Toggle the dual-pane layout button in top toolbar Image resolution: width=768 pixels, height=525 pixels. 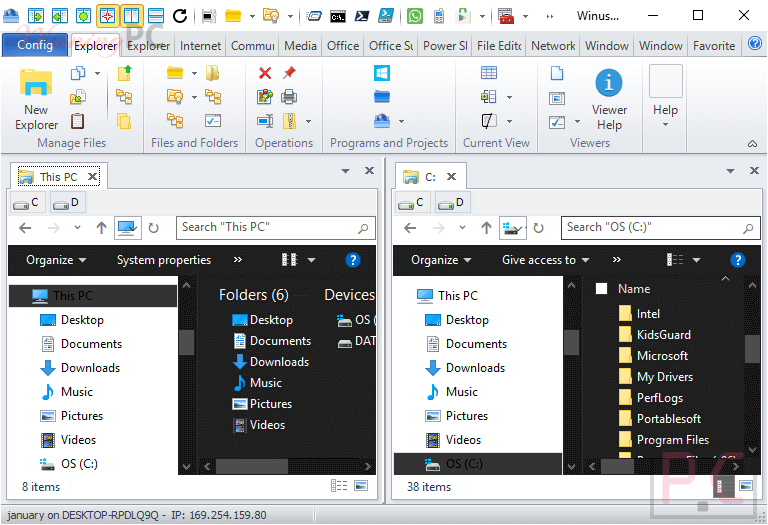pyautogui.click(x=131, y=16)
